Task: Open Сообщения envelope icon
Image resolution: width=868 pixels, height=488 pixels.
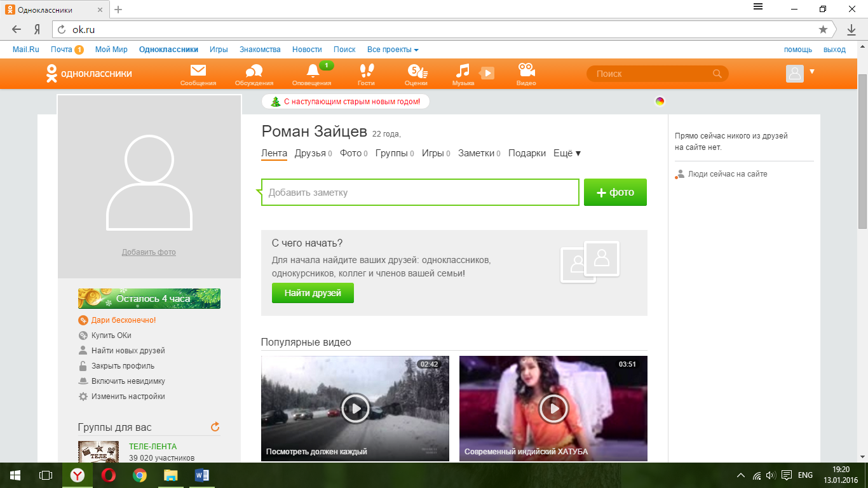Action: (x=198, y=70)
